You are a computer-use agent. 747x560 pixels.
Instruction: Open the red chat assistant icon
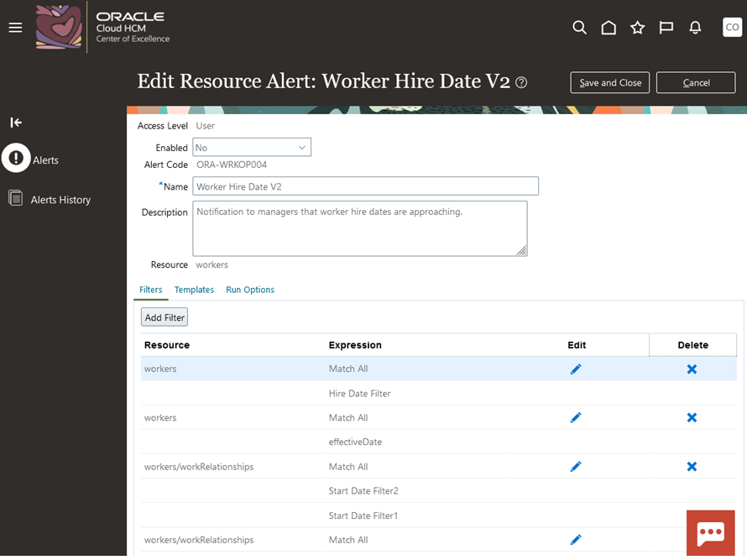[710, 533]
